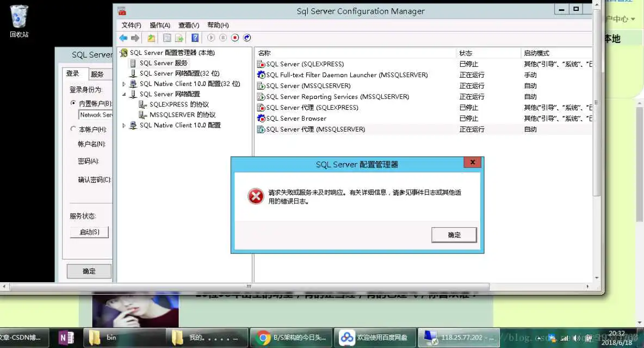Open the 操作(A) menu

pyautogui.click(x=159, y=24)
